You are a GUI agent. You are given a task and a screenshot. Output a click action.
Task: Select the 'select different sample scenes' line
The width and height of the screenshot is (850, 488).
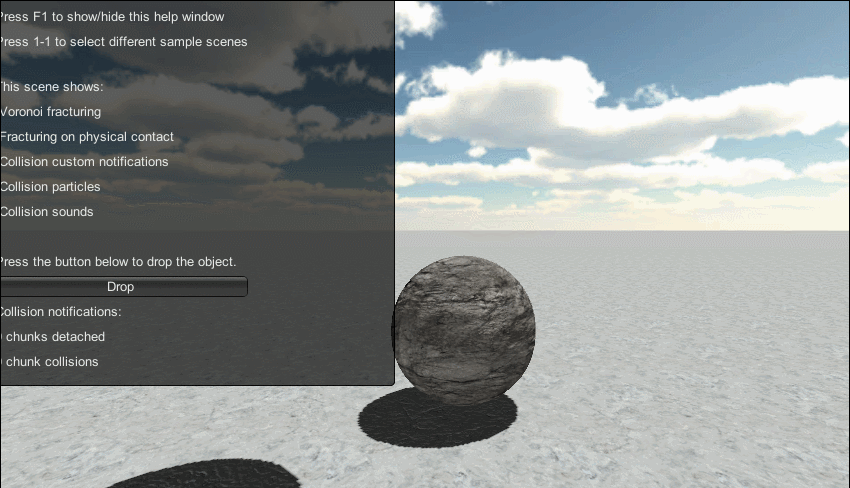click(x=124, y=42)
